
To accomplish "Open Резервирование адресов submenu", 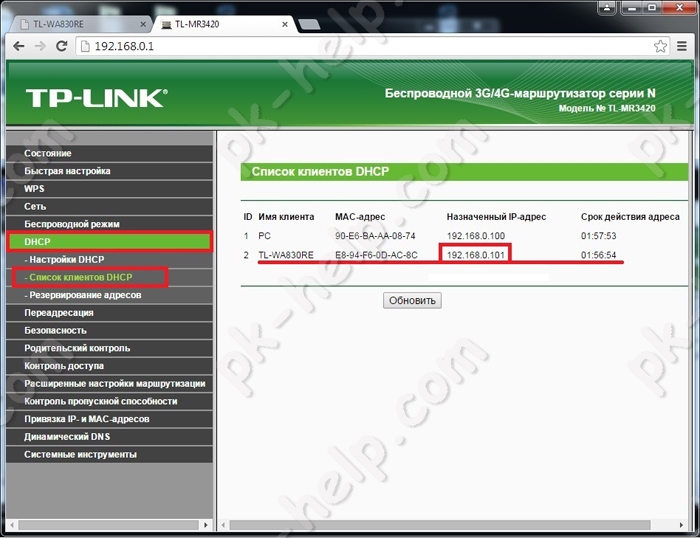I will [x=109, y=295].
